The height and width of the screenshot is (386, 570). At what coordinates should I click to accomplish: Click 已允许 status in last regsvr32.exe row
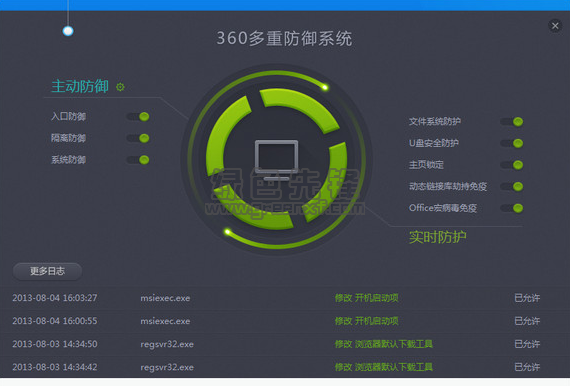(527, 367)
